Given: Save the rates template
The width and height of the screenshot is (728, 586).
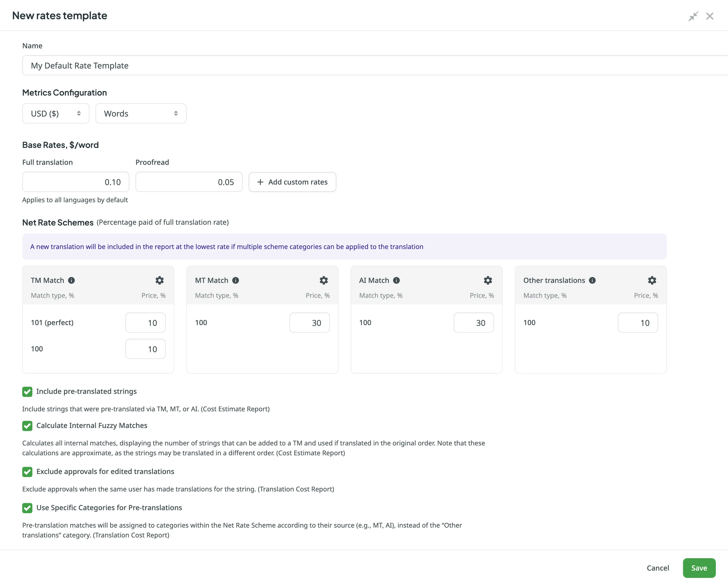Looking at the screenshot, I should tap(699, 568).
